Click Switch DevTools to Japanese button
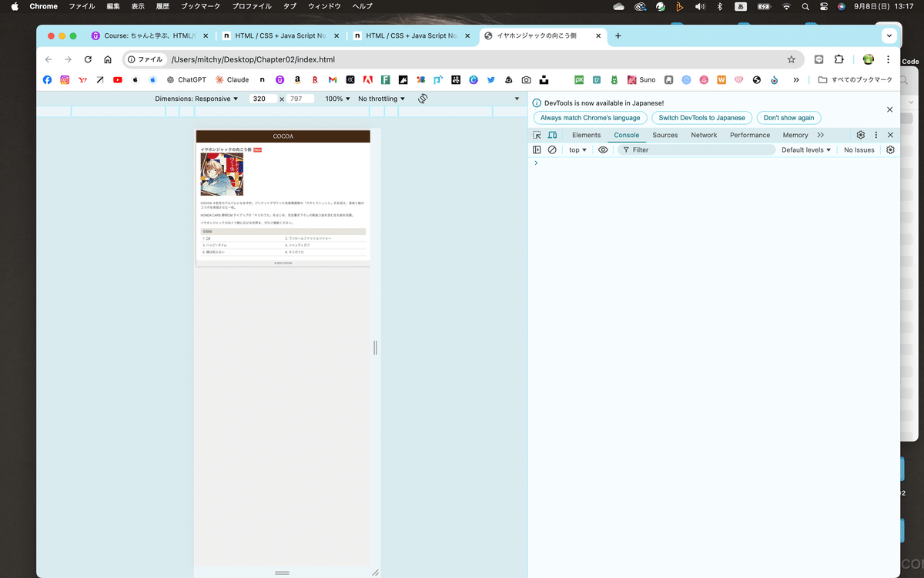The image size is (924, 578). pyautogui.click(x=701, y=118)
